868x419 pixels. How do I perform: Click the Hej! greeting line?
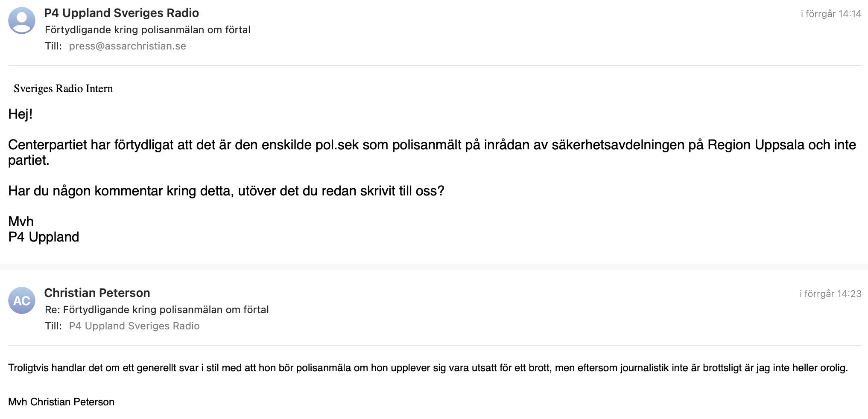[x=20, y=114]
